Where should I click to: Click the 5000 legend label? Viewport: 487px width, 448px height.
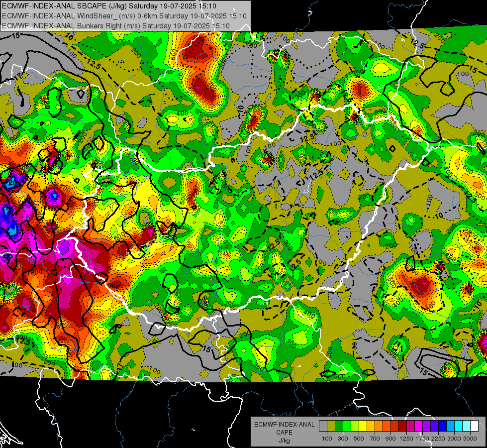pyautogui.click(x=470, y=439)
